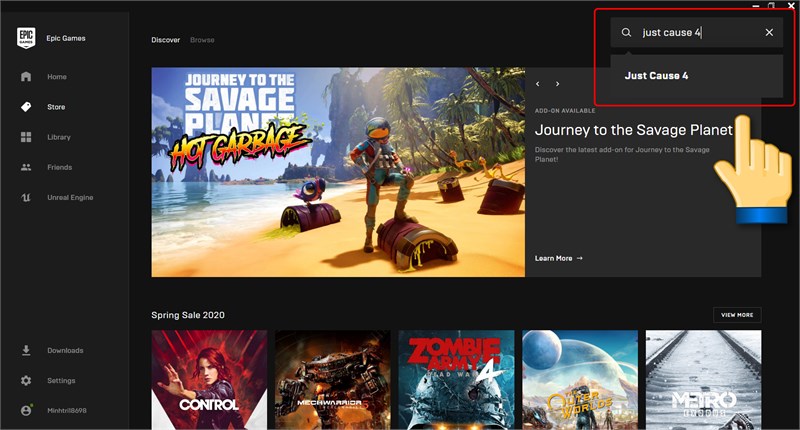Show previous featured banner with left chevron
800x430 pixels.
point(538,84)
